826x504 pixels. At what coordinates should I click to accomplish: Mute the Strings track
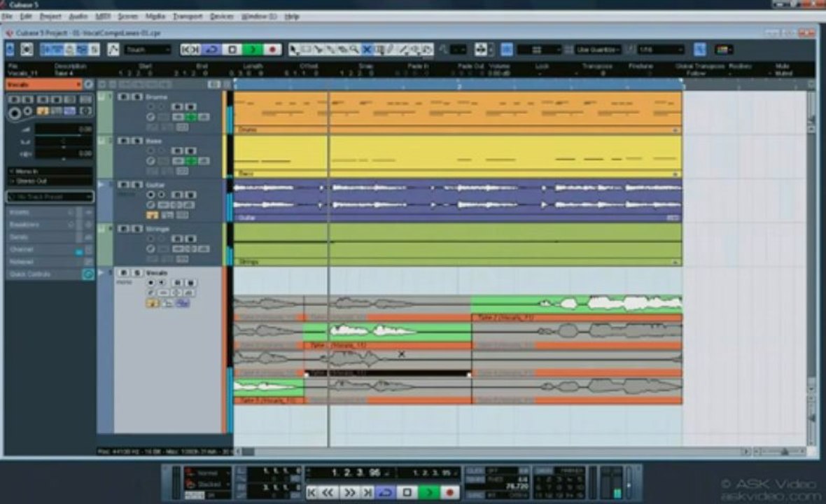point(124,229)
